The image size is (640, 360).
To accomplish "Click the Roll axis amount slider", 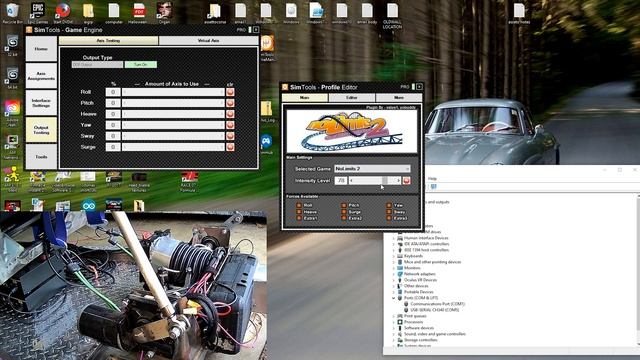I will point(173,92).
